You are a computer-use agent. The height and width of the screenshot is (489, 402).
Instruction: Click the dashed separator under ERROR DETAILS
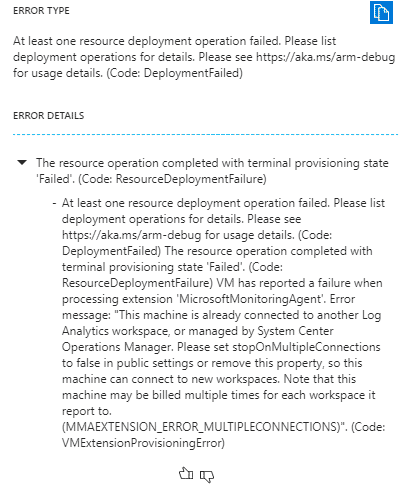pyautogui.click(x=205, y=134)
